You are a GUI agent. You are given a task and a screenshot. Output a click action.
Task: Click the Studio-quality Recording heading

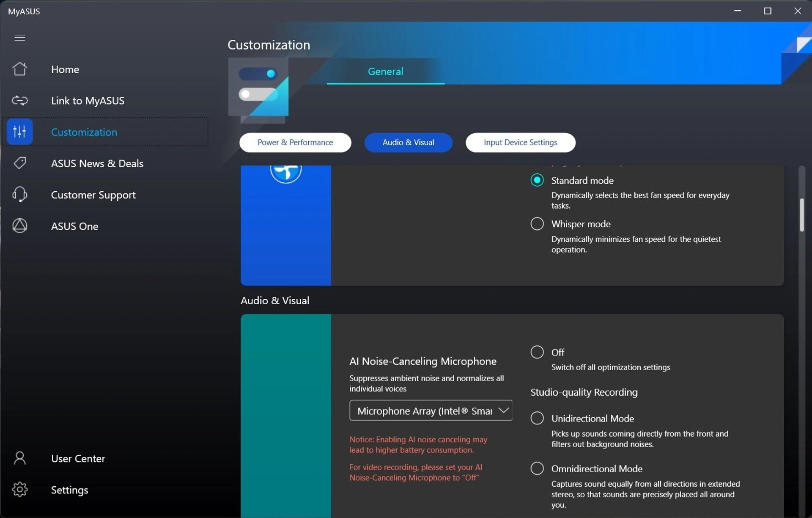[x=584, y=392]
